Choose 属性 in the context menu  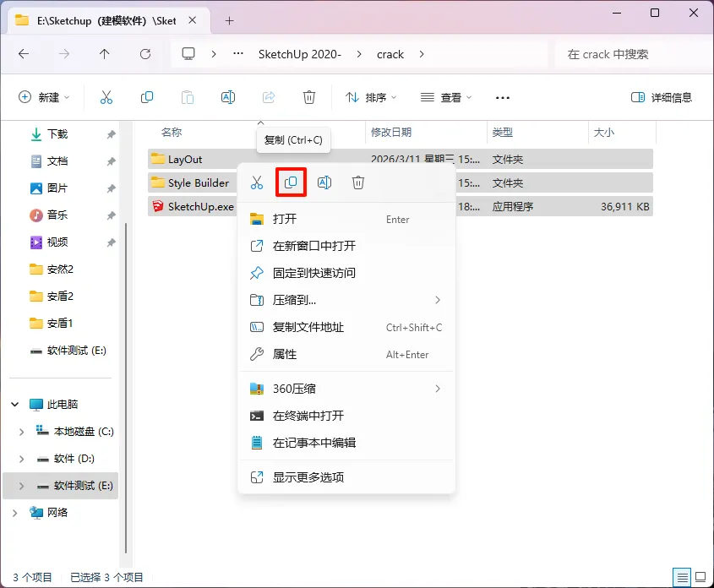point(346,355)
